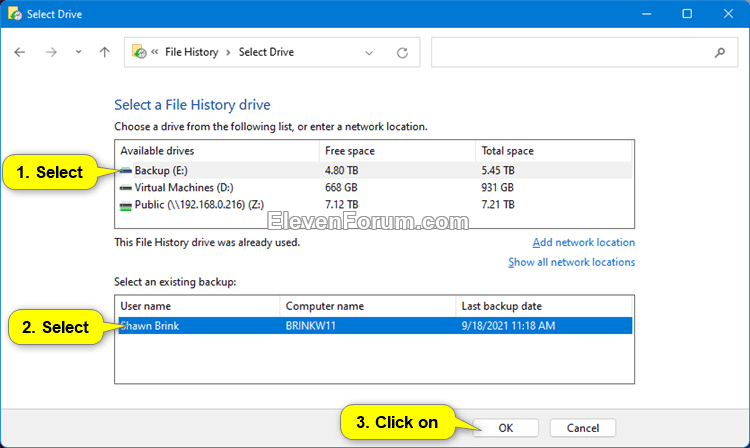The width and height of the screenshot is (750, 448).
Task: Click the 5.45 TB total space value
Action: coord(498,170)
